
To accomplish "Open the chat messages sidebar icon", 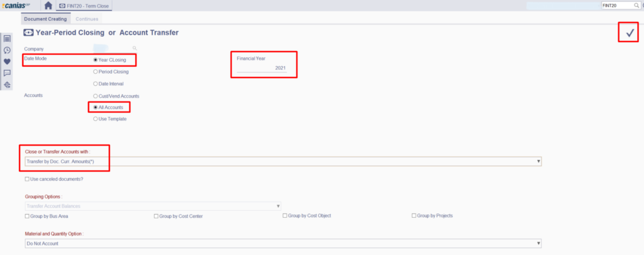I will tap(7, 73).
